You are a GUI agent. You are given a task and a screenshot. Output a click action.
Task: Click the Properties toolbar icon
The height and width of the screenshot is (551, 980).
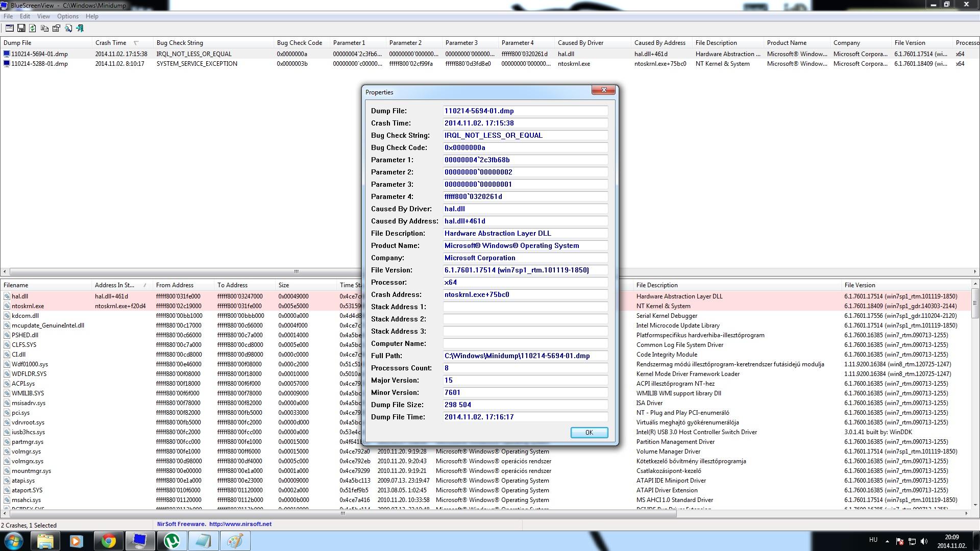point(9,29)
